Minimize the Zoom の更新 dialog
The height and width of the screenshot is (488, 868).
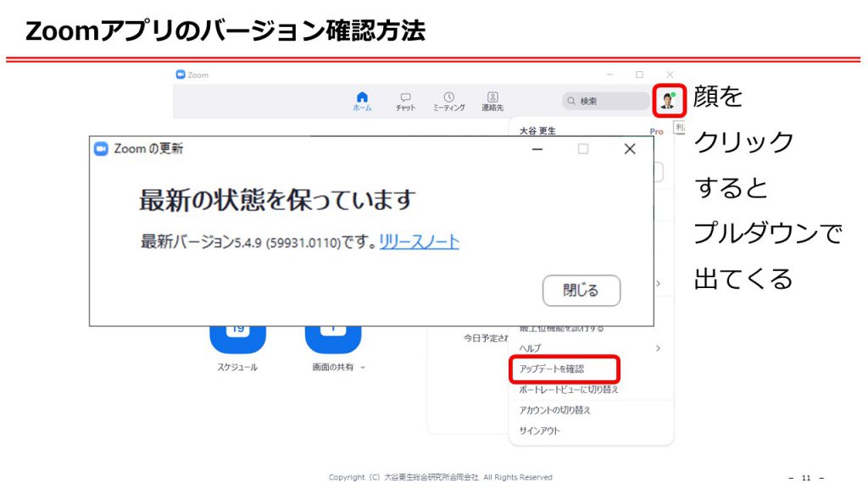(537, 149)
